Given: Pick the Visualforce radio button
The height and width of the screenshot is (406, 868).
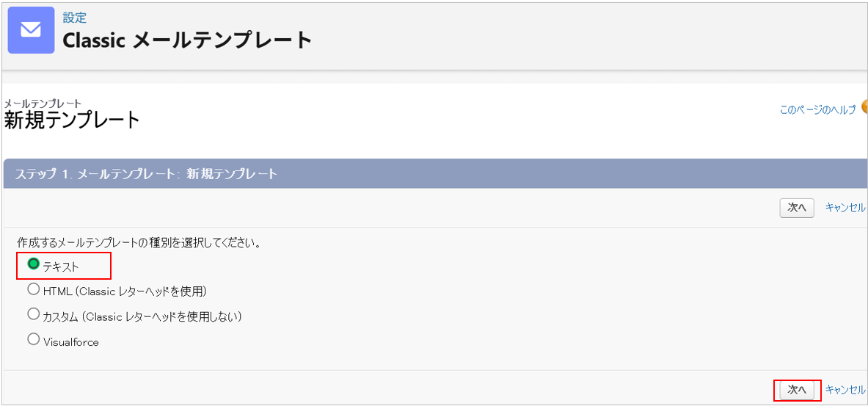Looking at the screenshot, I should point(33,339).
